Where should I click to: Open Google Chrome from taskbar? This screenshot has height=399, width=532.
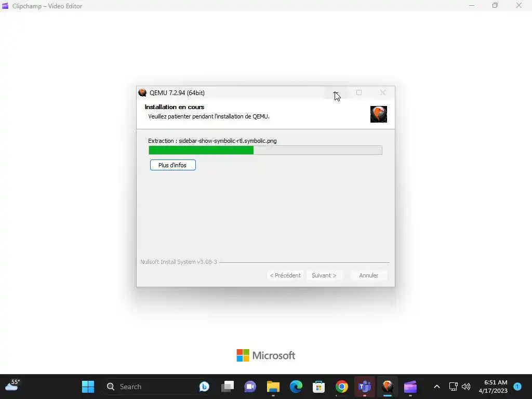(342, 387)
